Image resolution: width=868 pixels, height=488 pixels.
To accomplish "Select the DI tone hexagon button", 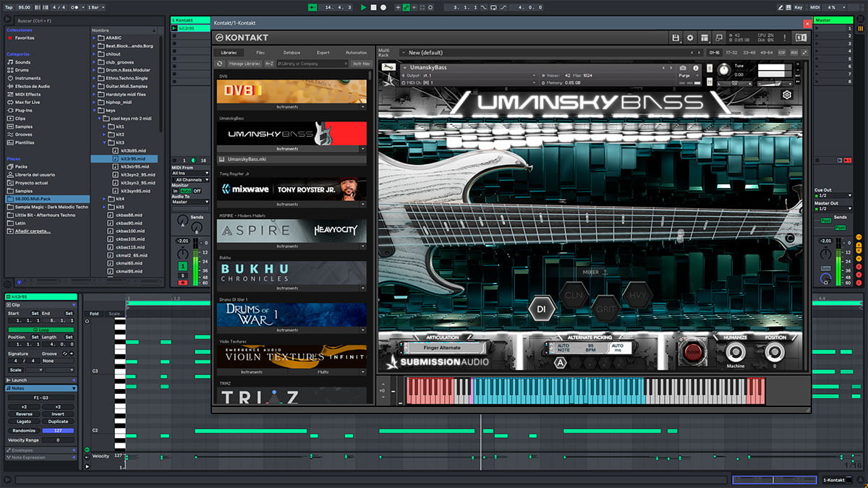I will click(541, 309).
